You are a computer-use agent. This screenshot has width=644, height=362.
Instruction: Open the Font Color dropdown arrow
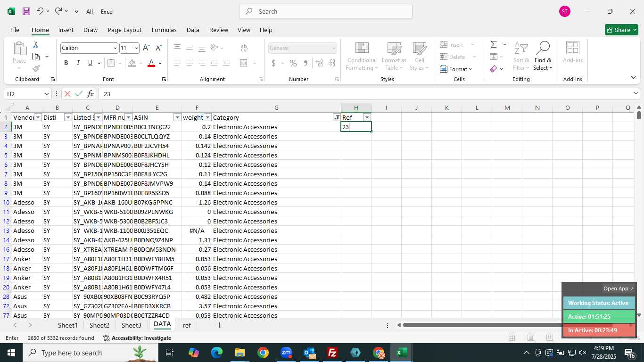(x=160, y=63)
